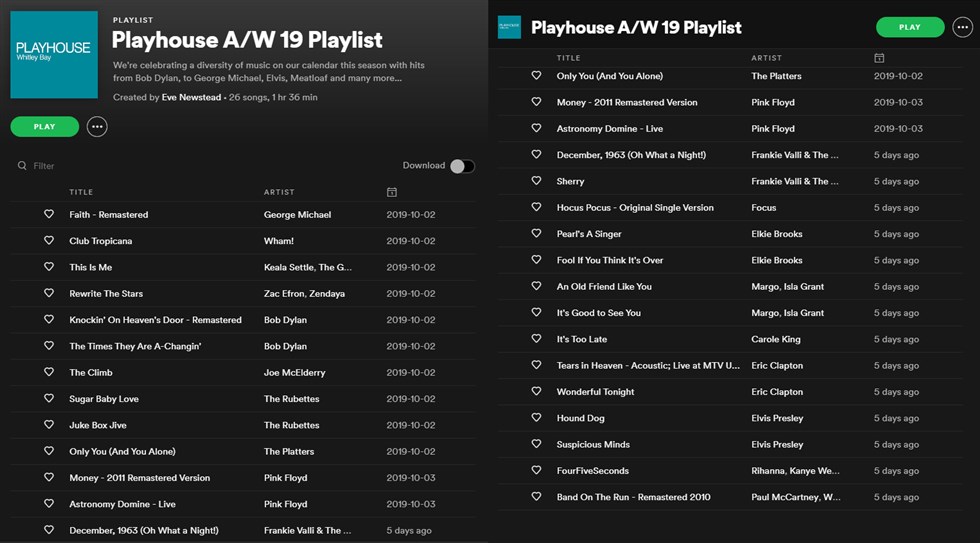The width and height of the screenshot is (980, 543).
Task: Open more options menu under playlist cover
Action: point(97,127)
